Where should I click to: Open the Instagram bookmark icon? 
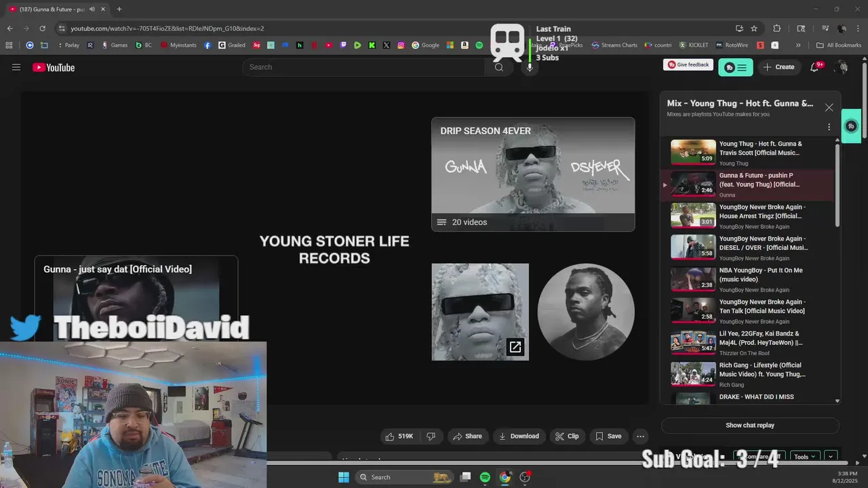401,45
